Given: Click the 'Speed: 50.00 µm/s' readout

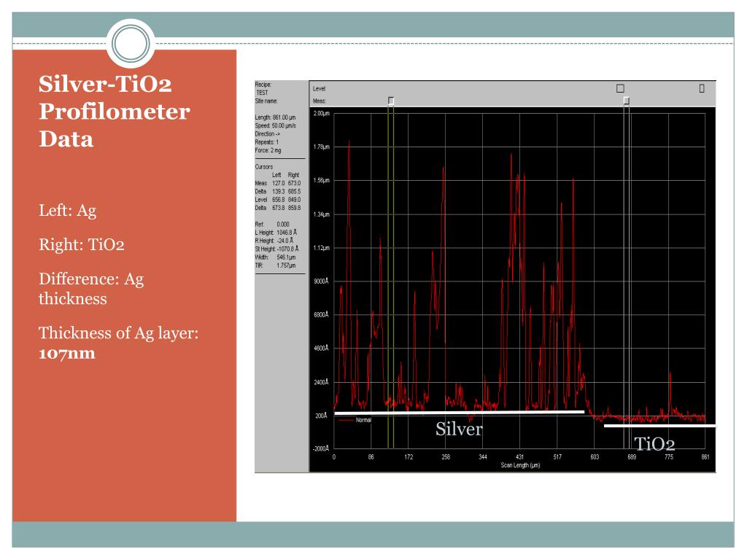Looking at the screenshot, I should click(275, 125).
